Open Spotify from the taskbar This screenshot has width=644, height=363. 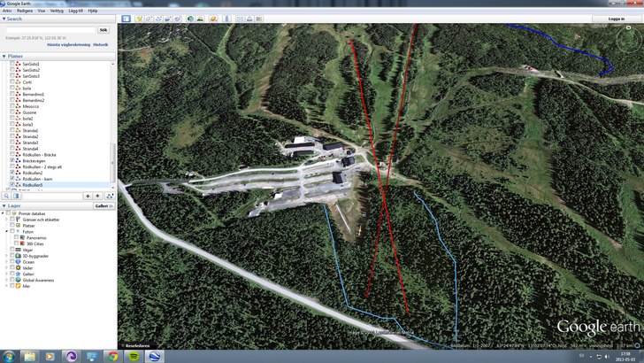tap(134, 356)
